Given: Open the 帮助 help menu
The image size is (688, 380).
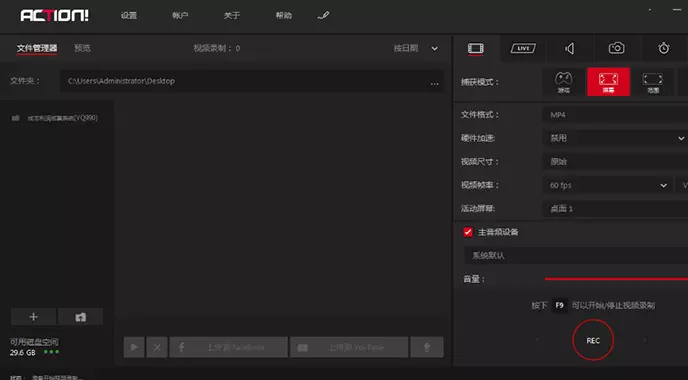Looking at the screenshot, I should coord(283,16).
